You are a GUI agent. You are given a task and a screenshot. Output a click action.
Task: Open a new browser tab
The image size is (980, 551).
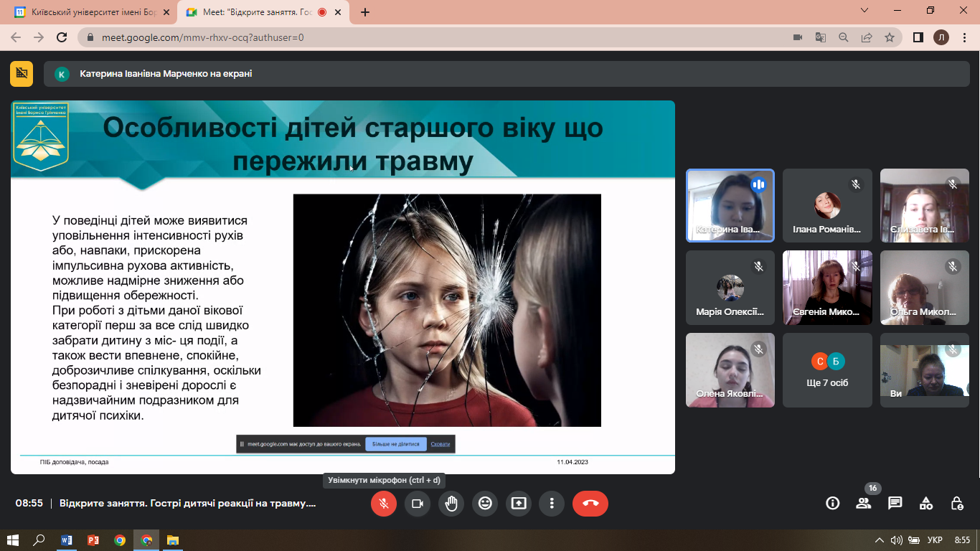click(x=365, y=12)
